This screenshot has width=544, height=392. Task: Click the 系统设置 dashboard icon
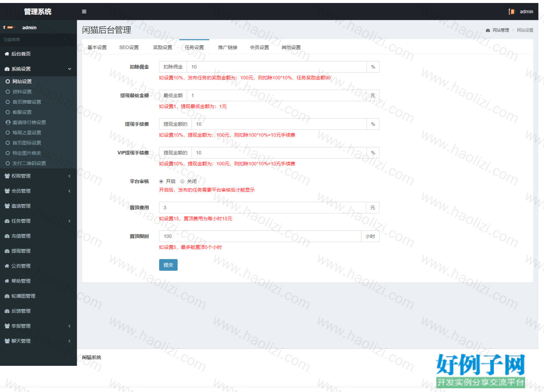(7, 69)
